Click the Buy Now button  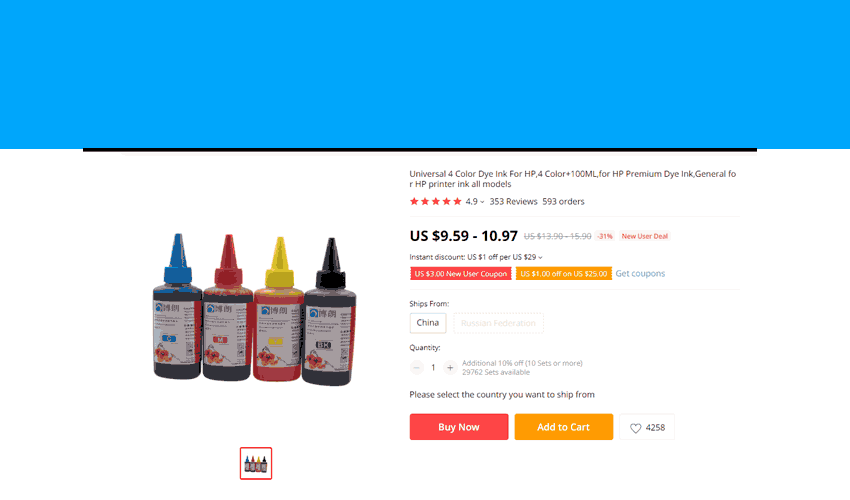point(459,427)
